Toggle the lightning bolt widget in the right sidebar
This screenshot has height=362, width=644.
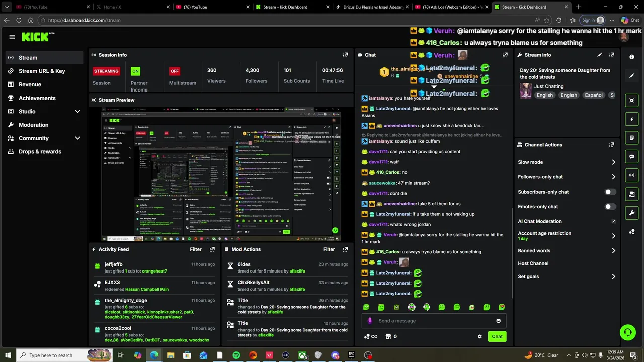(x=632, y=119)
